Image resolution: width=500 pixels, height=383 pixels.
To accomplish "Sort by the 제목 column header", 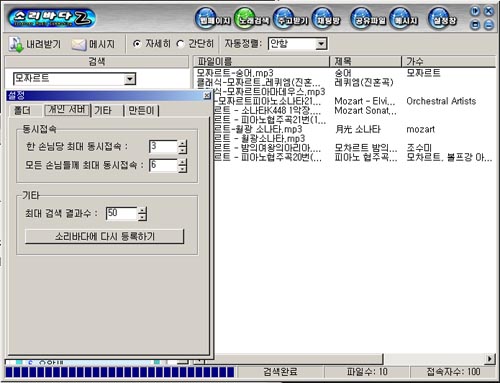I will [x=365, y=61].
